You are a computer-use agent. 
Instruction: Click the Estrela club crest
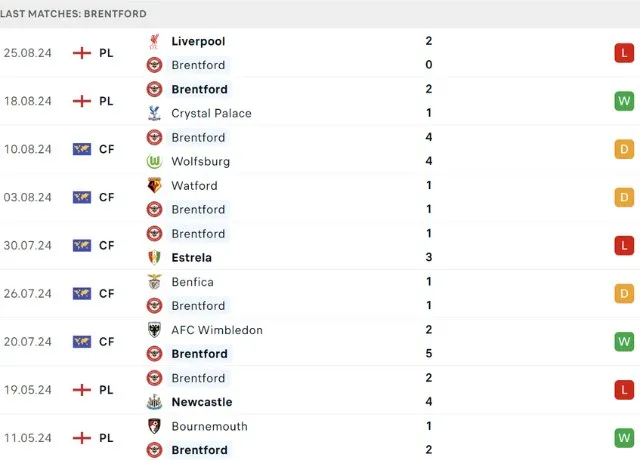click(x=155, y=257)
